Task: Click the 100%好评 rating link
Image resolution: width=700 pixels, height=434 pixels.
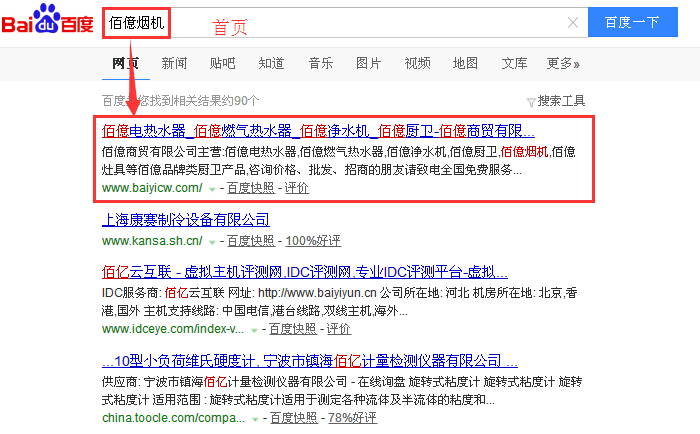Action: 313,241
